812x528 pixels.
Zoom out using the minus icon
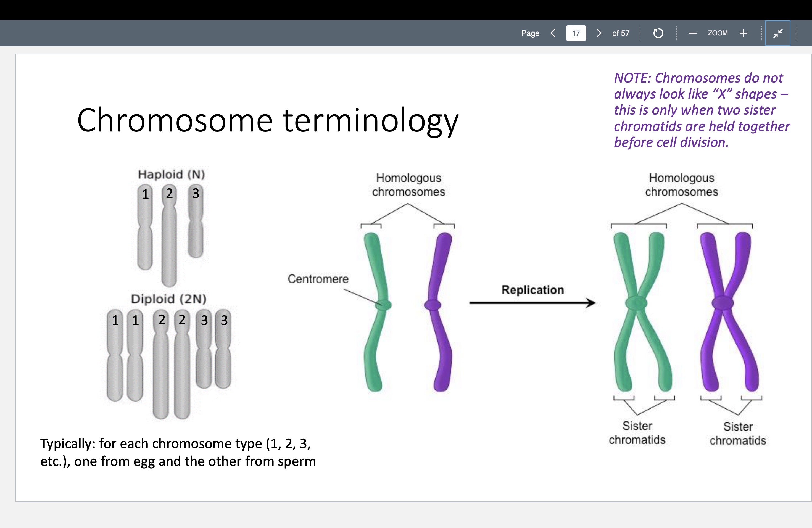click(692, 33)
